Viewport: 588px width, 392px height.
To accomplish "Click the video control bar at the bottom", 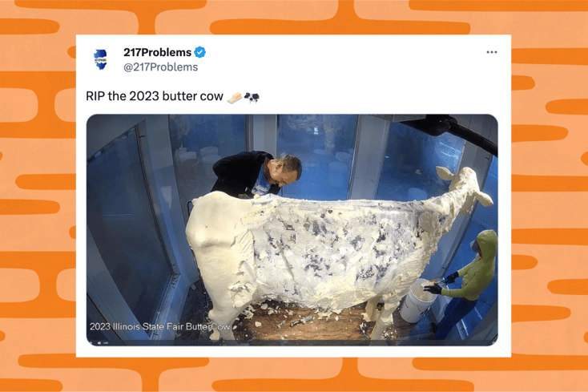I will [x=292, y=343].
